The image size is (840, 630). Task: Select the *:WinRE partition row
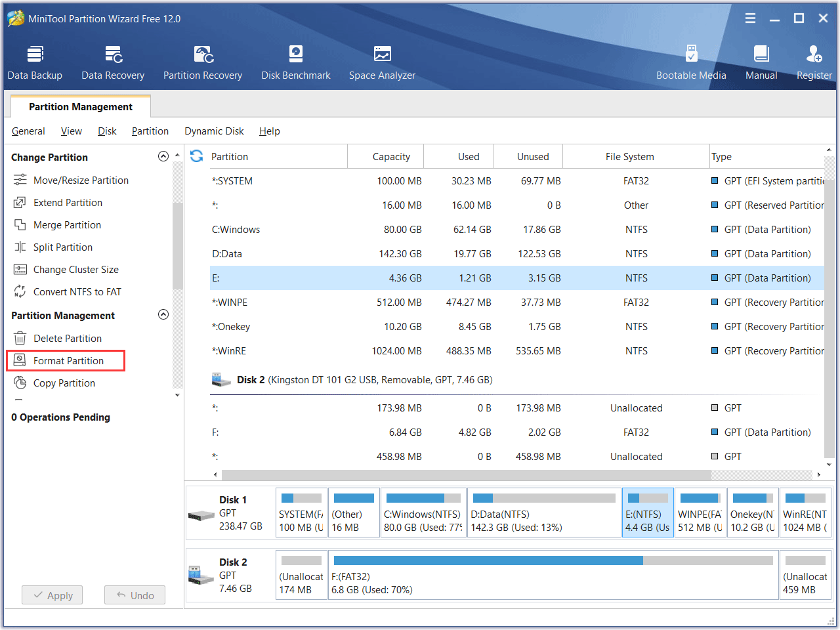tap(516, 350)
